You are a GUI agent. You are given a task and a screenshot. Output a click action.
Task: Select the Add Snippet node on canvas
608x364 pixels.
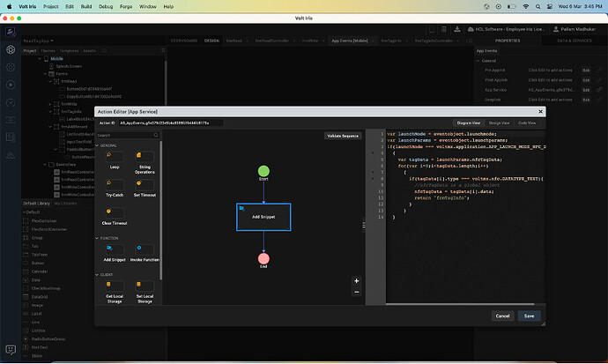point(263,217)
